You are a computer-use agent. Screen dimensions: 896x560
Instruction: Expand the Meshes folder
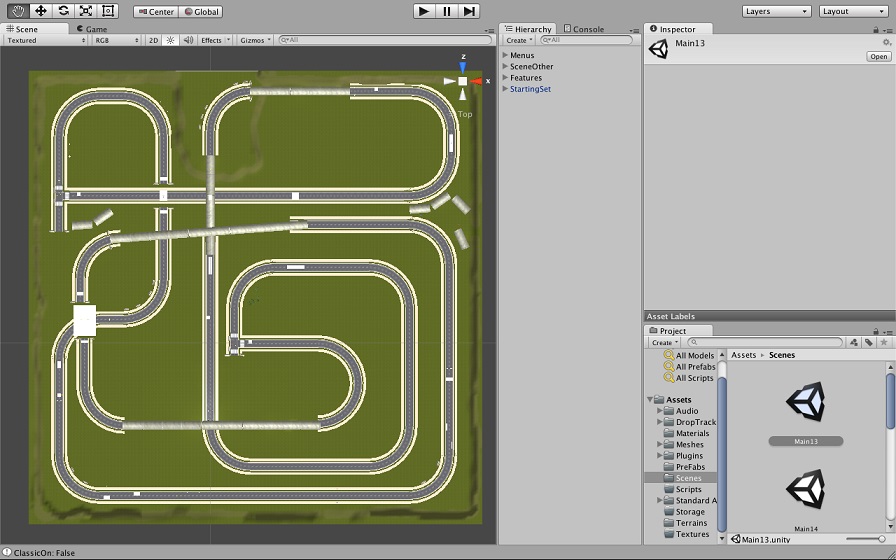659,444
